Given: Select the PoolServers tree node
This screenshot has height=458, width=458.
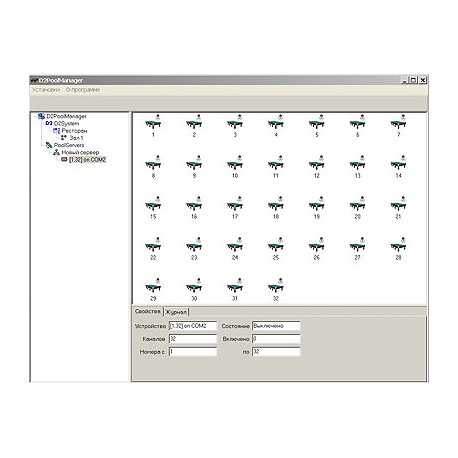Looking at the screenshot, I should coord(69,145).
